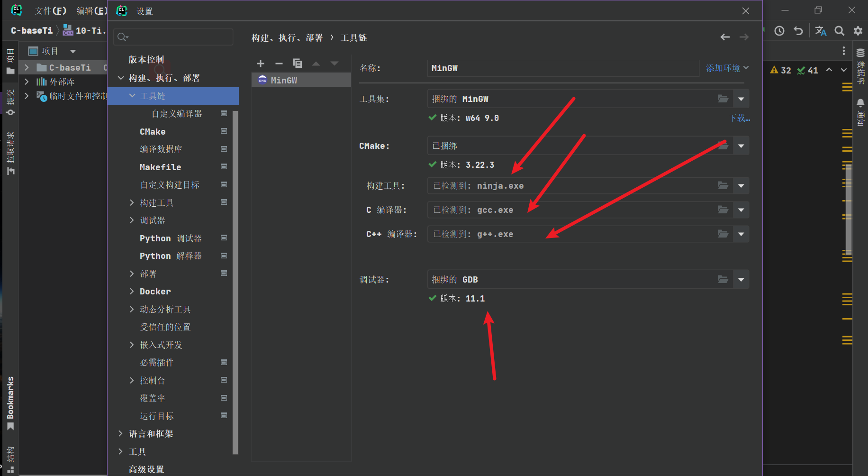Open the 文件(F) menu
This screenshot has width=868, height=476.
51,10
